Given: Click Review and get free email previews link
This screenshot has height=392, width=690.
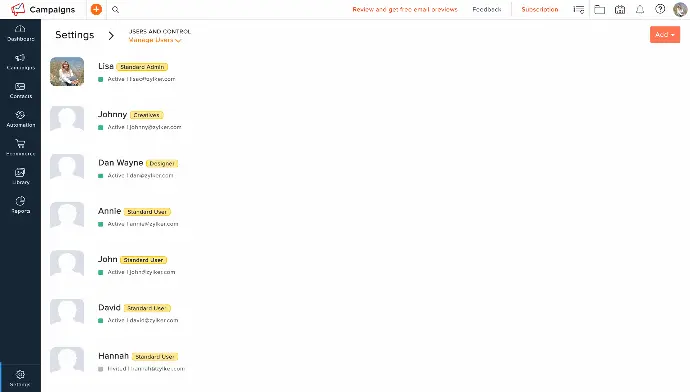Looking at the screenshot, I should tap(405, 9).
